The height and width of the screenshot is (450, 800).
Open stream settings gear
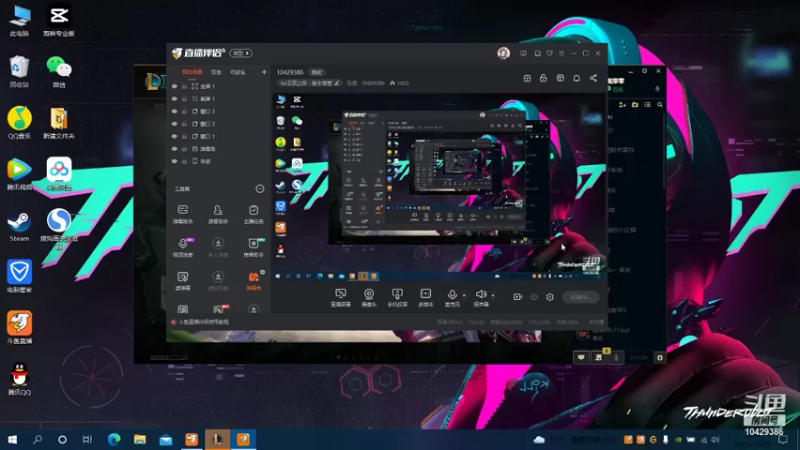[x=550, y=297]
